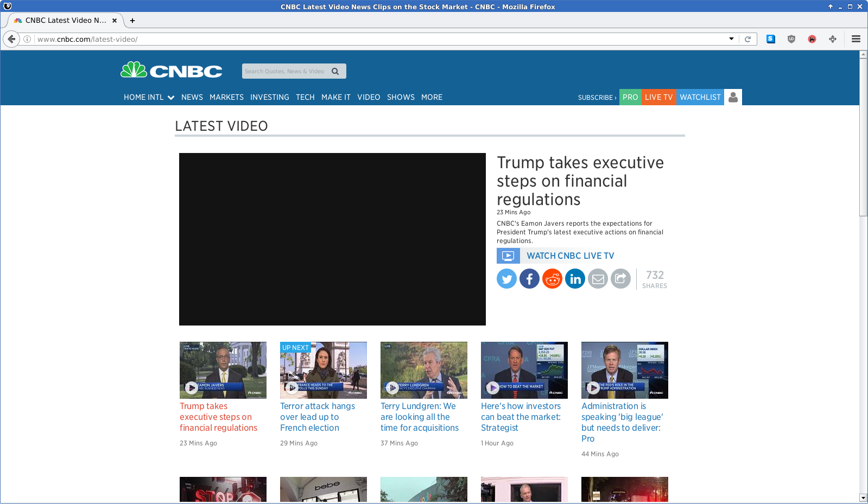Screen dimensions: 868x504
Task: Click the gray share arrow icon
Action: click(x=620, y=279)
